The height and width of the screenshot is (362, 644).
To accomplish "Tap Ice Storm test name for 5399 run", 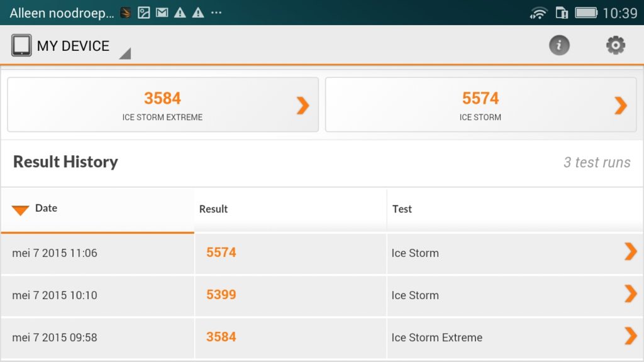I will tap(415, 295).
